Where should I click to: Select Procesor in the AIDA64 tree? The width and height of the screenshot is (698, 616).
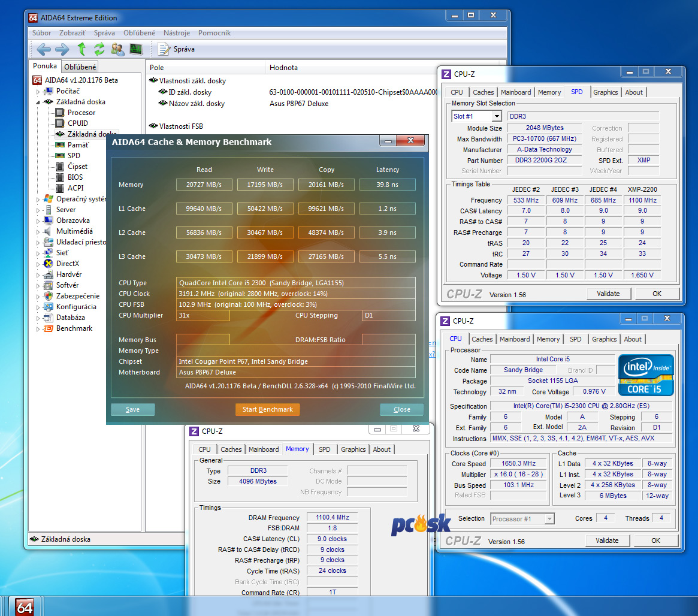(81, 113)
